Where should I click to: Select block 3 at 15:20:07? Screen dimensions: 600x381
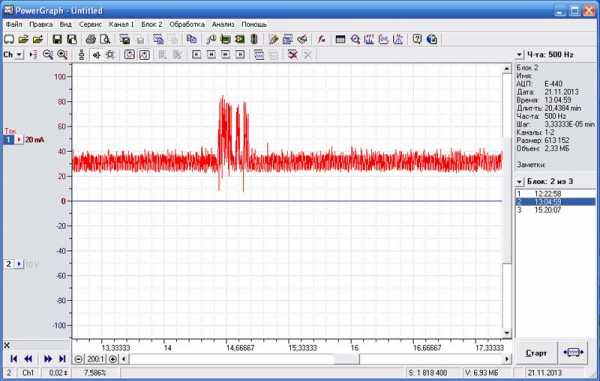tap(556, 210)
